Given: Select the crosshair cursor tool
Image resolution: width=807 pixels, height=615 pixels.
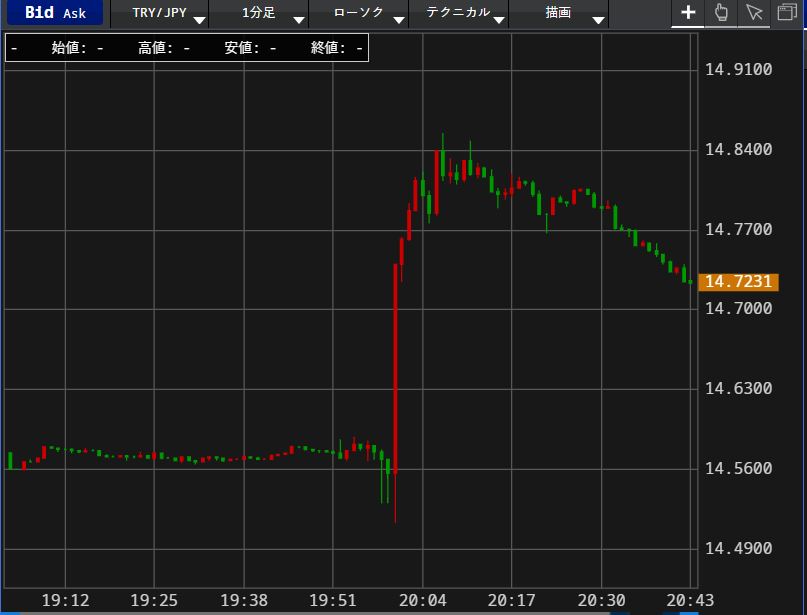Looking at the screenshot, I should (x=688, y=13).
